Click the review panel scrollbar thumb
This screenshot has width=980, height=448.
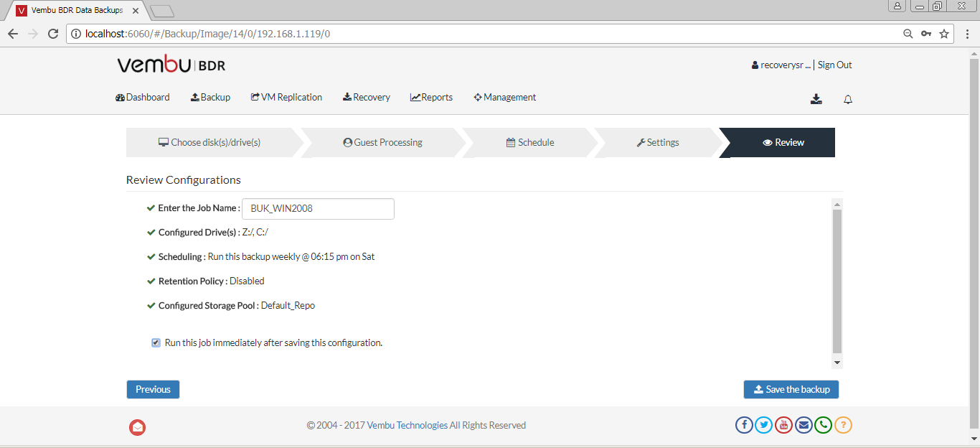pyautogui.click(x=837, y=281)
